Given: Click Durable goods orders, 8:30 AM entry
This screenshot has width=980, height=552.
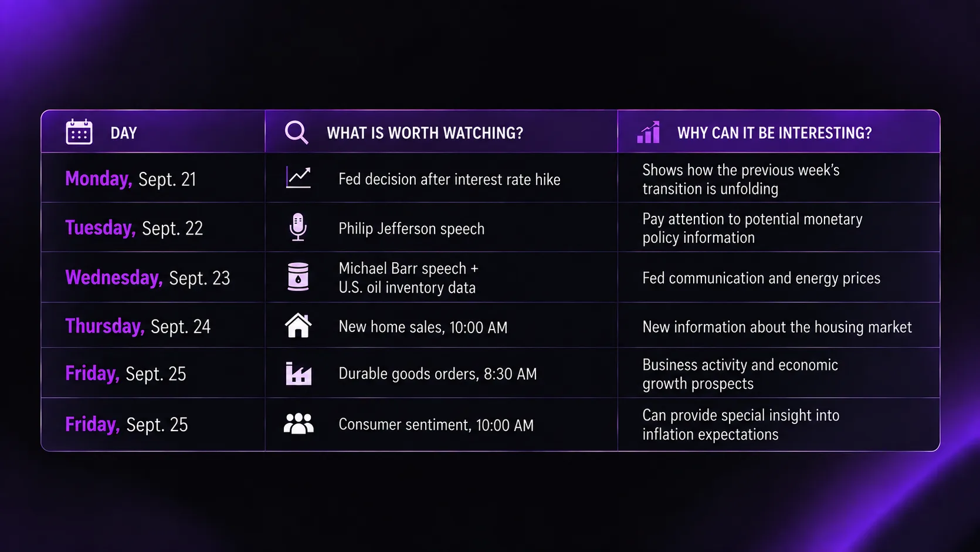Looking at the screenshot, I should click(438, 374).
